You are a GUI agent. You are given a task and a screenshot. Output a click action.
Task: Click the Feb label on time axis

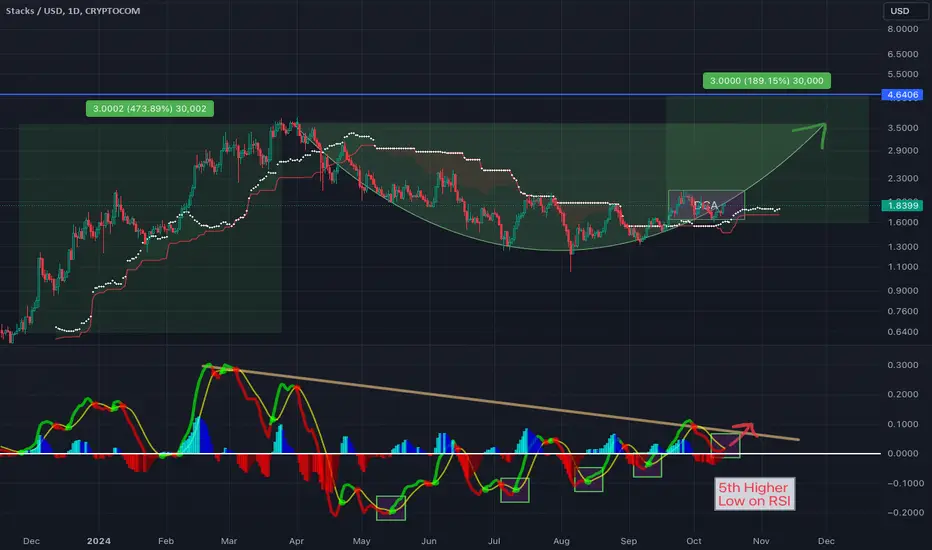point(166,540)
